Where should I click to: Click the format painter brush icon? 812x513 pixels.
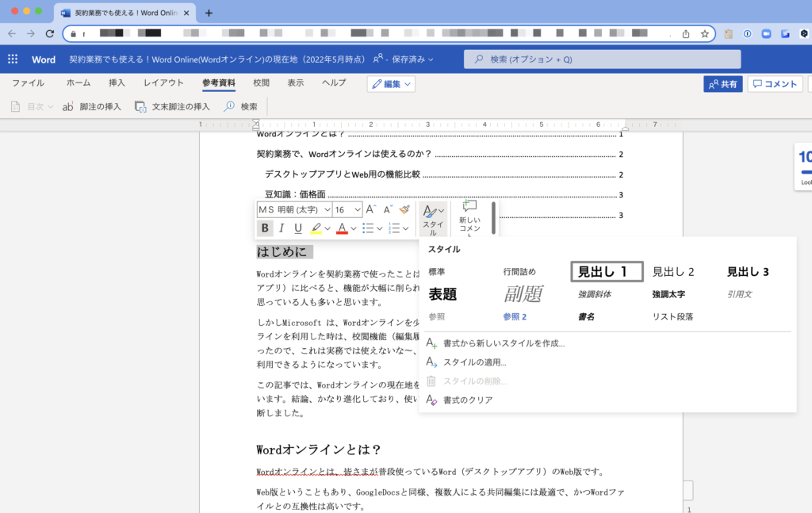(404, 209)
